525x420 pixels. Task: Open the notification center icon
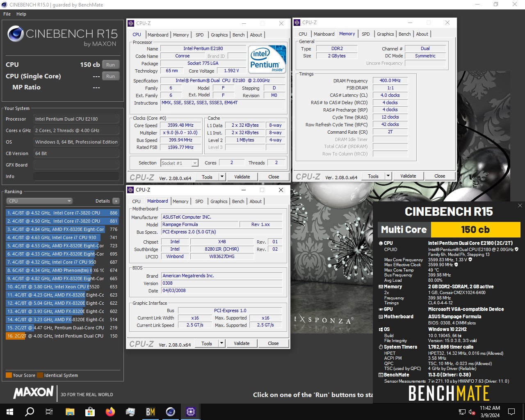[511, 412]
